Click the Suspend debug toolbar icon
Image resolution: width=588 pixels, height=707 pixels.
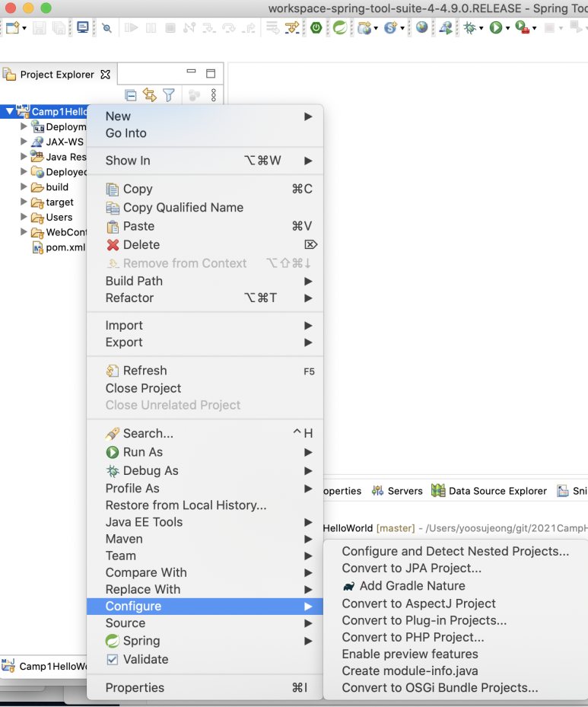click(x=151, y=28)
